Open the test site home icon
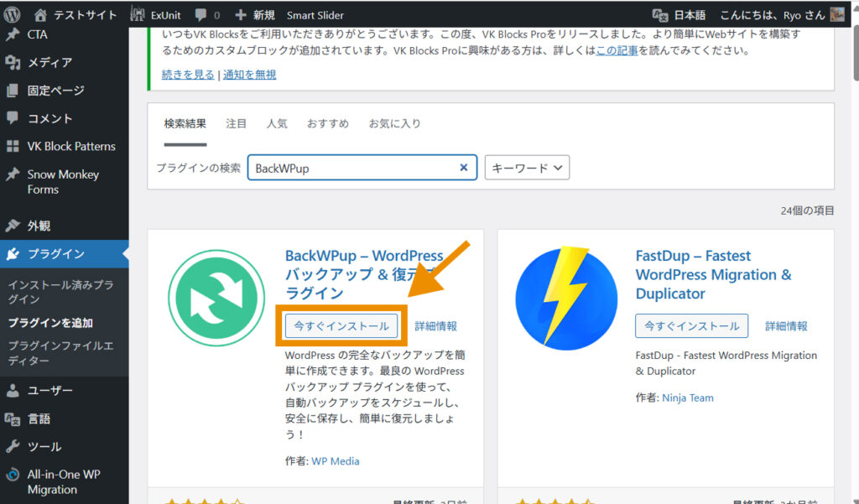Screen dimensions: 859x504 41,14
